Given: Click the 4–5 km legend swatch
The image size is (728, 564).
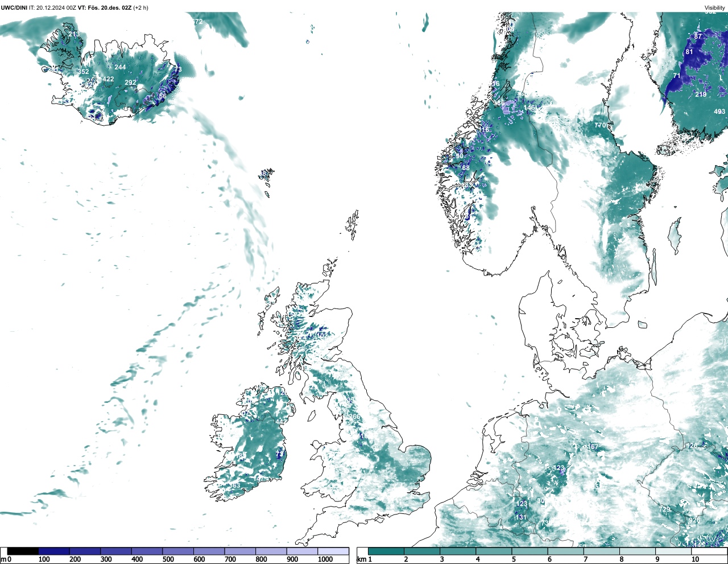Looking at the screenshot, I should pyautogui.click(x=494, y=551).
